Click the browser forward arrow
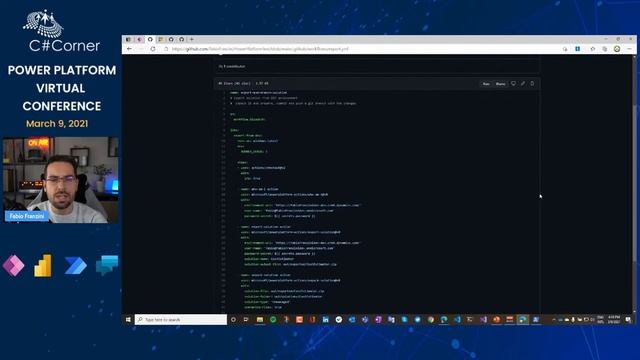 (141, 49)
